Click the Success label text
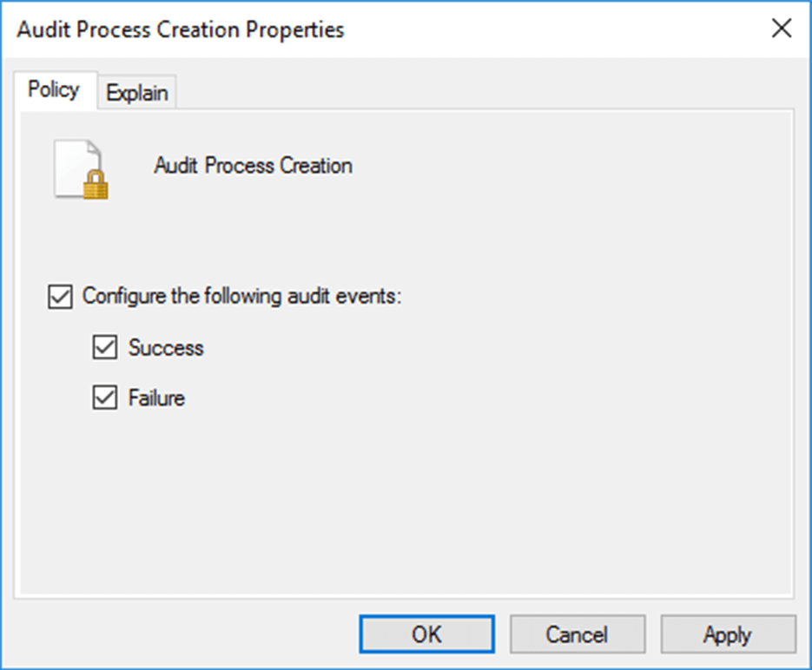812x670 pixels. (x=166, y=348)
